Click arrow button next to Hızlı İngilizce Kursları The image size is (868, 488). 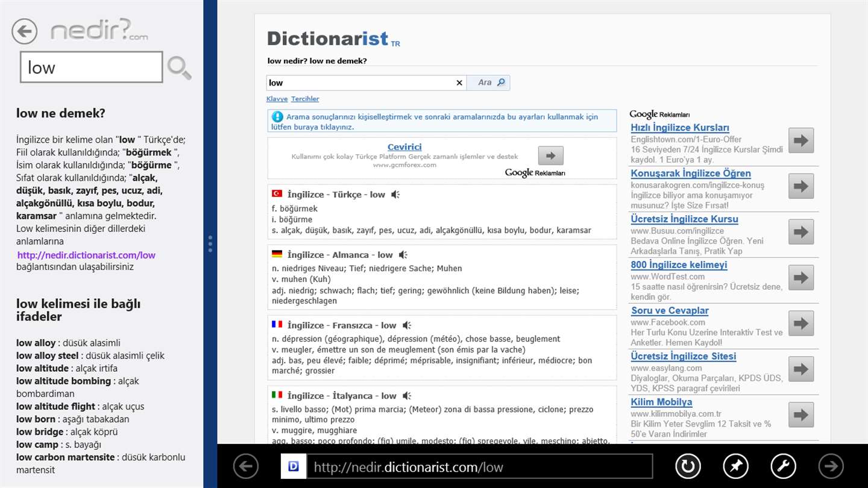800,140
